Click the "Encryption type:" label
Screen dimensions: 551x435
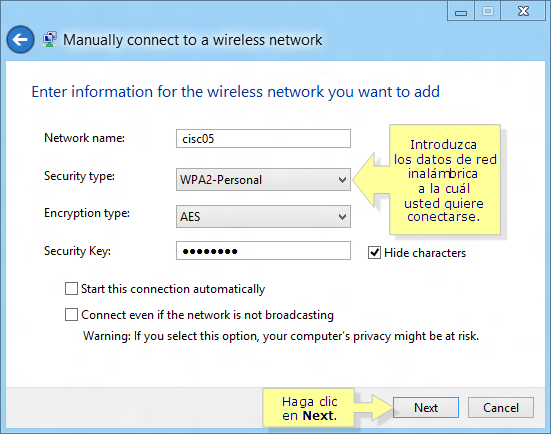click(87, 213)
